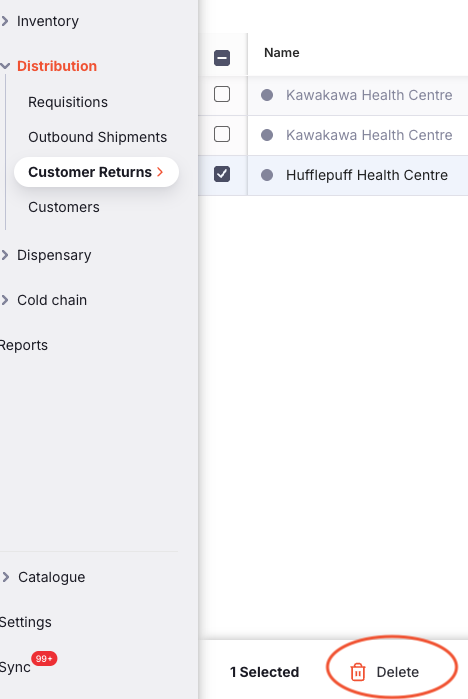Go to Outbound Shipments

pos(98,137)
